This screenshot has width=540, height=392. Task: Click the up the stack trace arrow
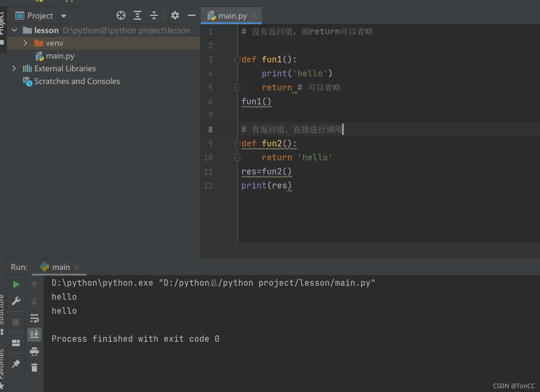34,285
